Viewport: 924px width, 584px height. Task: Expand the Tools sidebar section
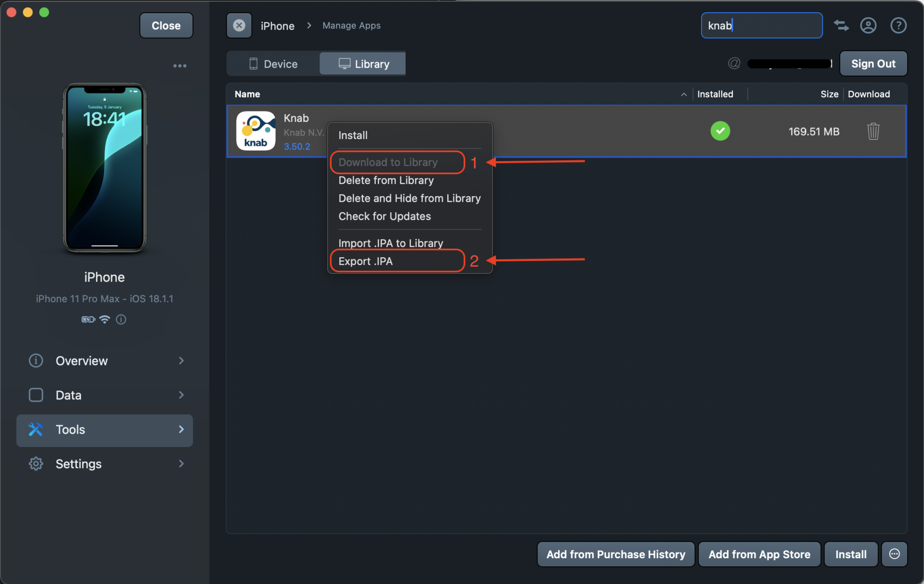pyautogui.click(x=104, y=430)
